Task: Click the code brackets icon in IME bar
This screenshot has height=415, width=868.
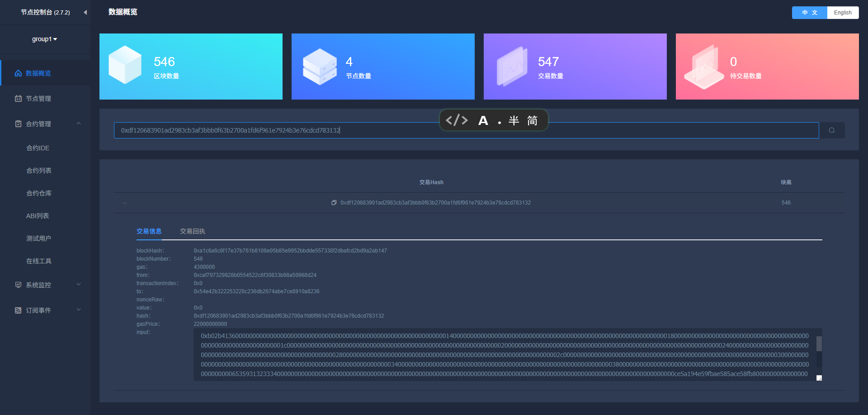Action: click(x=457, y=120)
